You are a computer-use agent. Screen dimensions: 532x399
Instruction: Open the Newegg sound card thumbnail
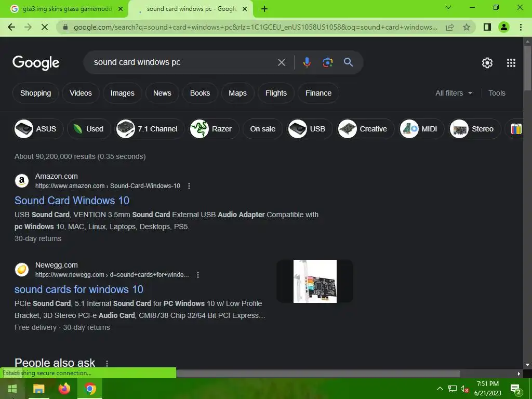click(315, 281)
